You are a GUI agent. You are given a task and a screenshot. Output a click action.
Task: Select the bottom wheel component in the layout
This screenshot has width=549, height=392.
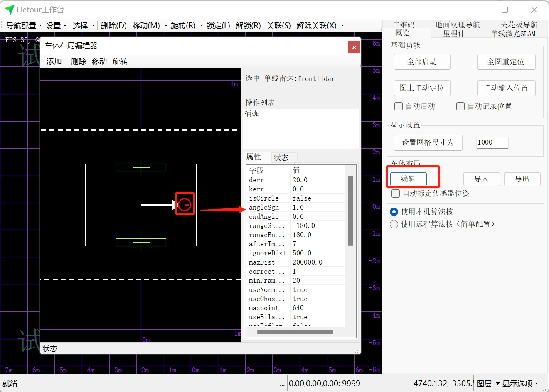(141, 242)
